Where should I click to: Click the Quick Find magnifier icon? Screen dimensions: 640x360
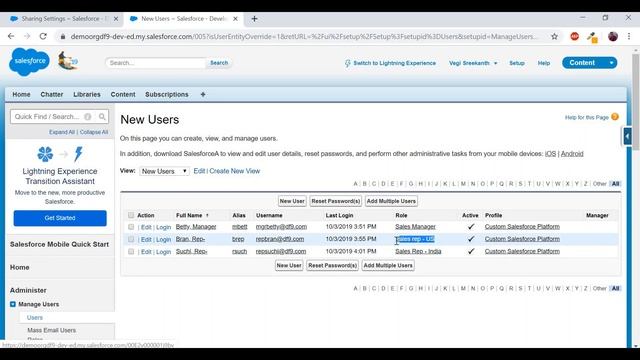click(102, 117)
